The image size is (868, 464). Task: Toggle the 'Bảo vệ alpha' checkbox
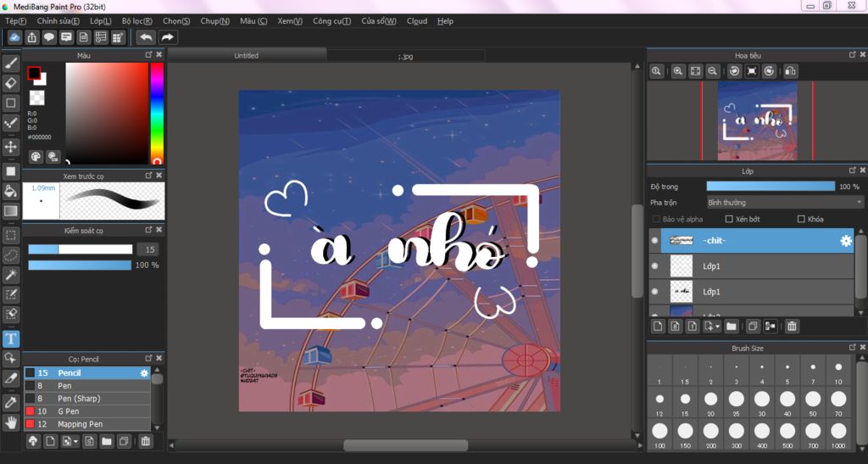coord(657,219)
